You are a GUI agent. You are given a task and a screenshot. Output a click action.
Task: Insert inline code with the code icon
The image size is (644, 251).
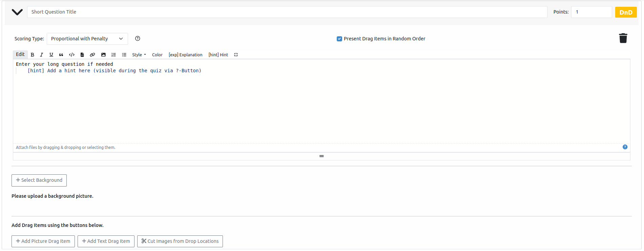tap(71, 55)
